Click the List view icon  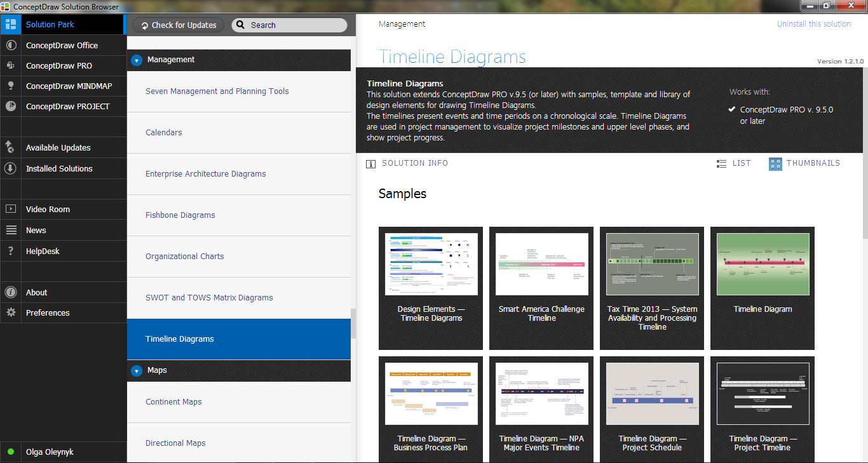(x=721, y=164)
